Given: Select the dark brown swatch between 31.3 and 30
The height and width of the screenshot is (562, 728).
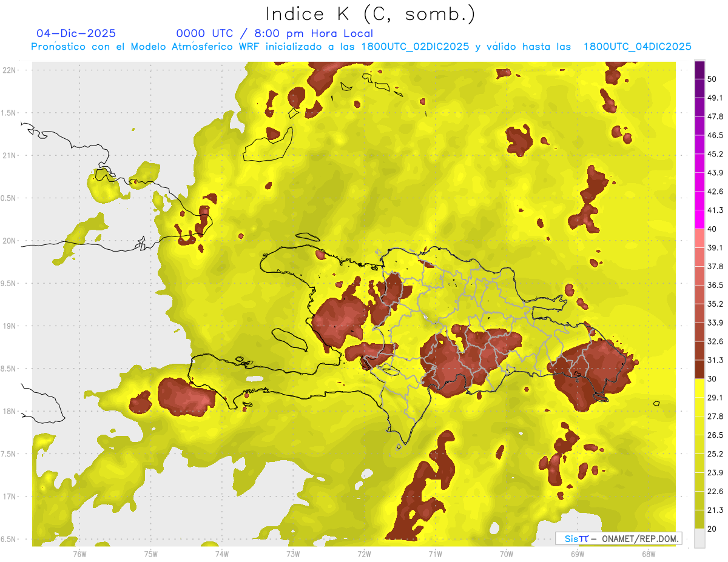Looking at the screenshot, I should (699, 369).
